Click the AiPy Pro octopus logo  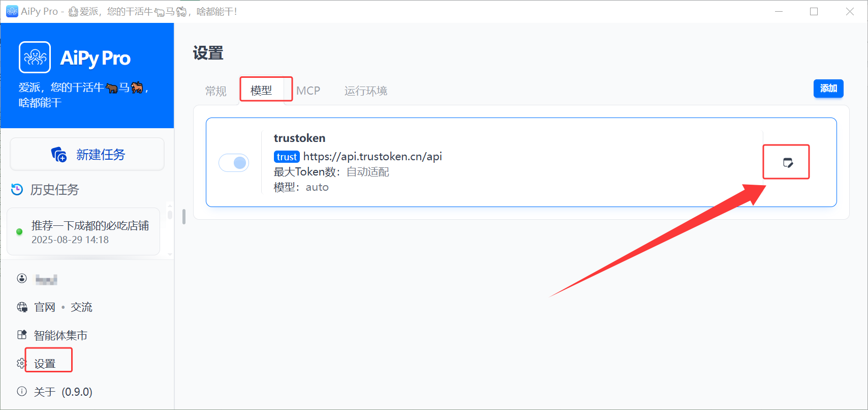point(35,57)
